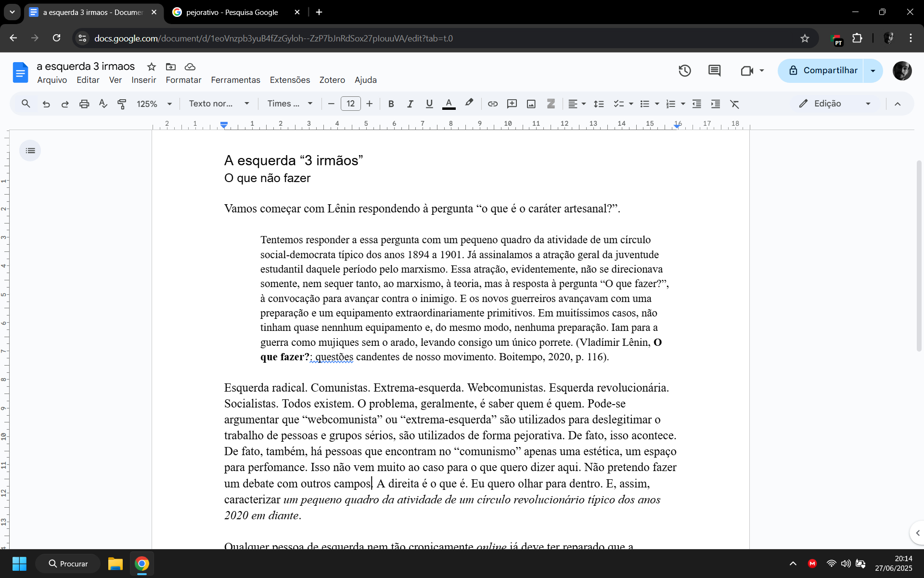The image size is (924, 578).
Task: Open the Times font family dropdown
Action: point(290,104)
